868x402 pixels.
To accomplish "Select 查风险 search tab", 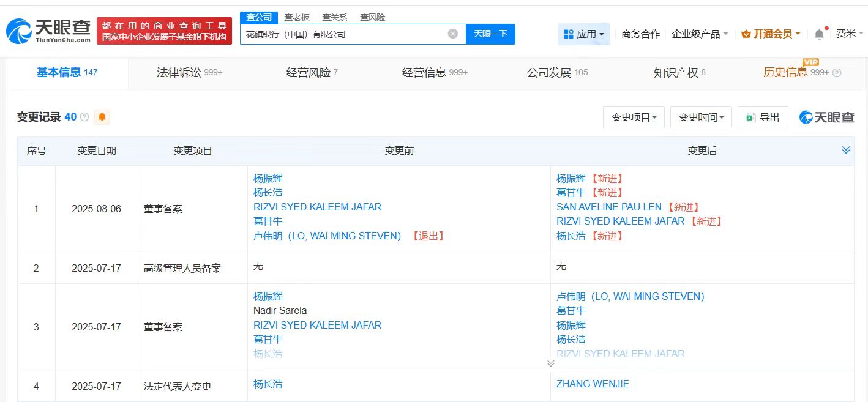I will pyautogui.click(x=372, y=17).
